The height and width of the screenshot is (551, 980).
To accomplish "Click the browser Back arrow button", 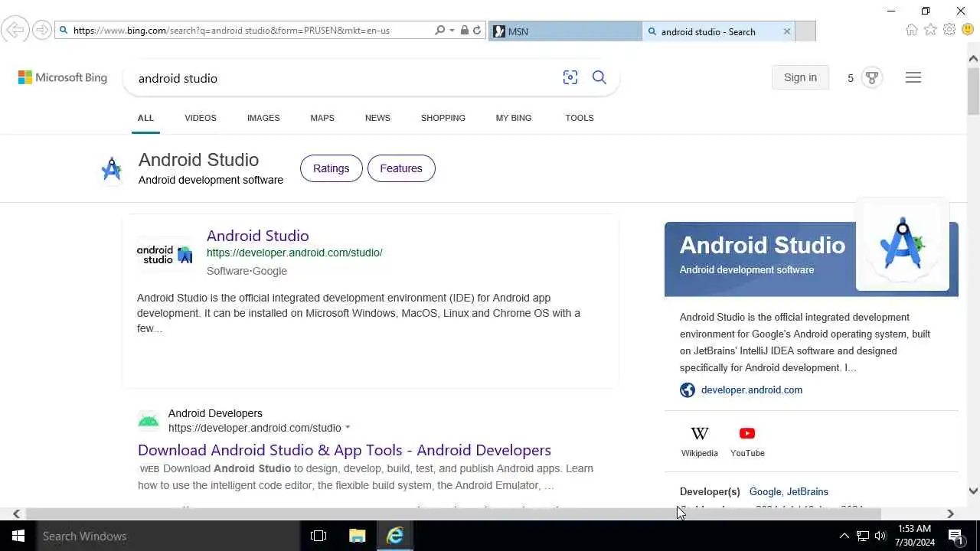I will tap(15, 31).
